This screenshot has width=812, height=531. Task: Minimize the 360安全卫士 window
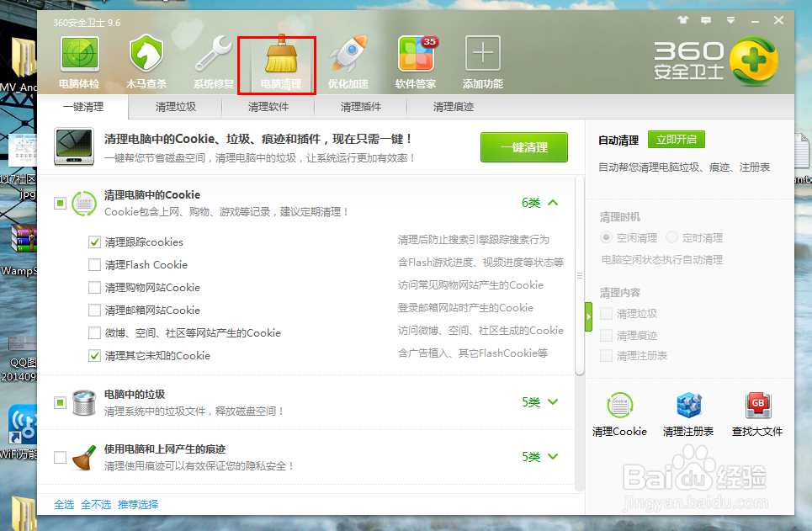tap(755, 21)
